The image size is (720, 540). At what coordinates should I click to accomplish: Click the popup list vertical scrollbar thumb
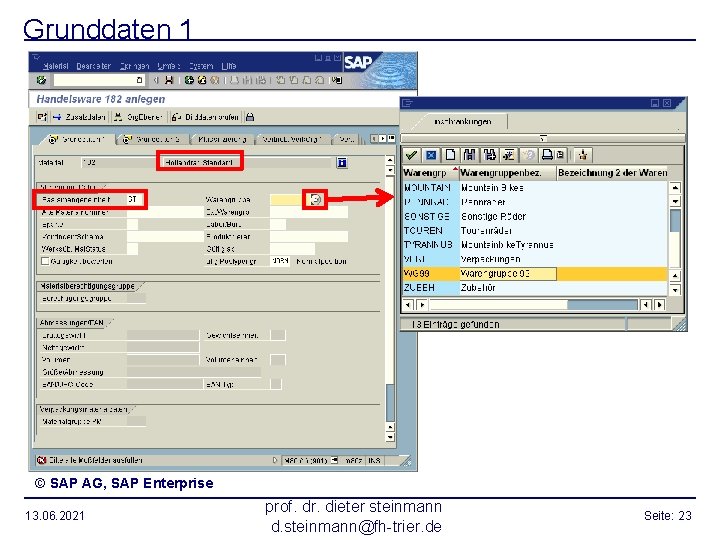(x=675, y=221)
